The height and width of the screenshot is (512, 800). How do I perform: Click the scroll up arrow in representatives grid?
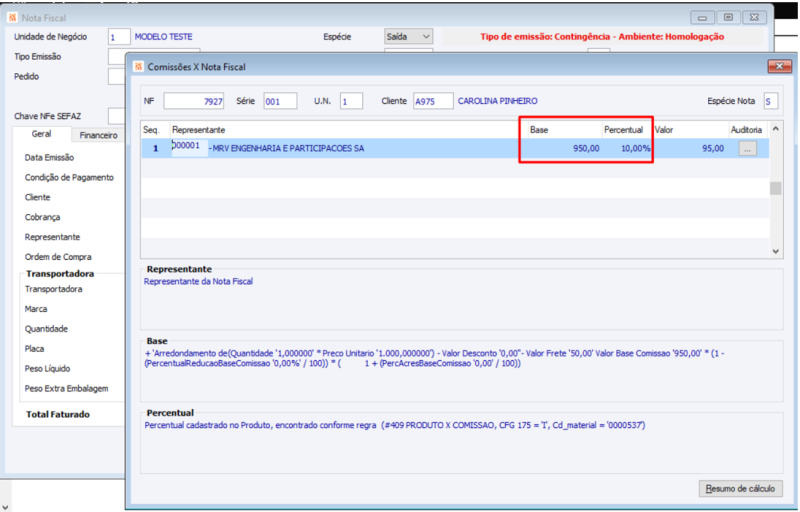click(776, 129)
